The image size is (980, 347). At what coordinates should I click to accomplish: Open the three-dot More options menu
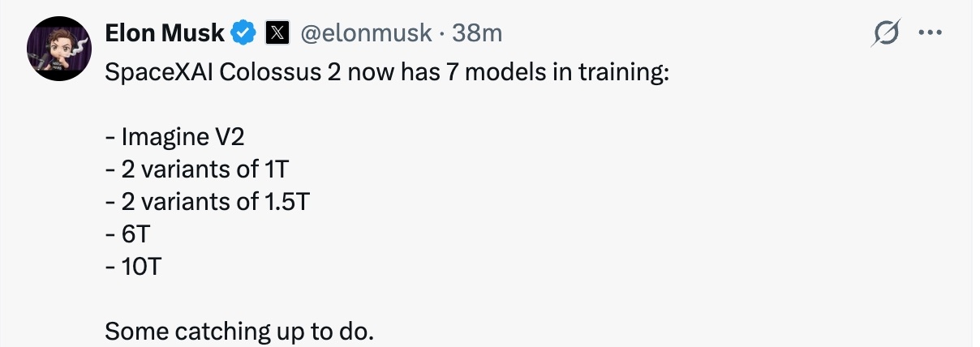(927, 33)
